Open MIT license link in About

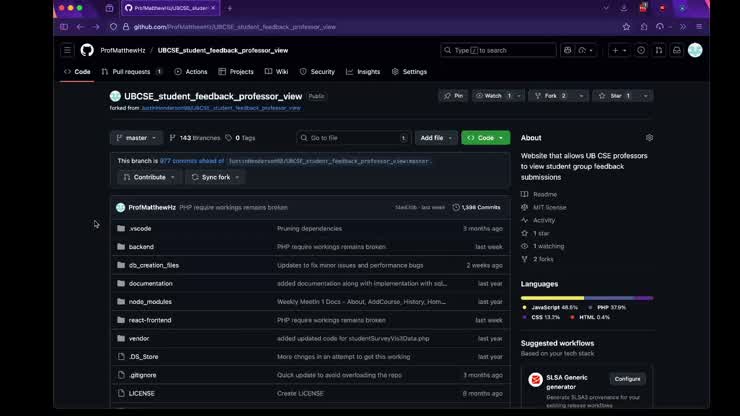544,207
